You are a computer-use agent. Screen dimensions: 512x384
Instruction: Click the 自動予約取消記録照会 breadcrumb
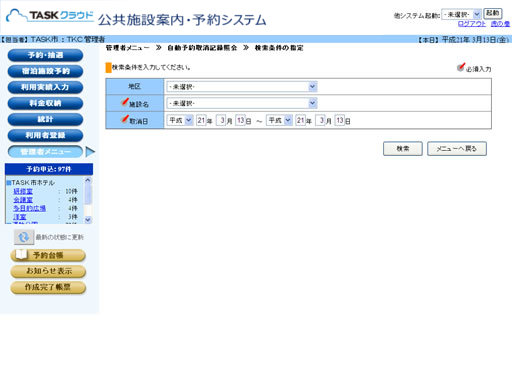coord(202,48)
